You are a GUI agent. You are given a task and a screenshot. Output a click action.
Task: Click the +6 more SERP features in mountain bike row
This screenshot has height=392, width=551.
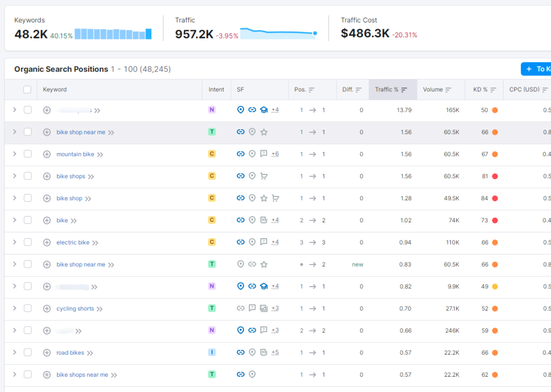click(275, 154)
